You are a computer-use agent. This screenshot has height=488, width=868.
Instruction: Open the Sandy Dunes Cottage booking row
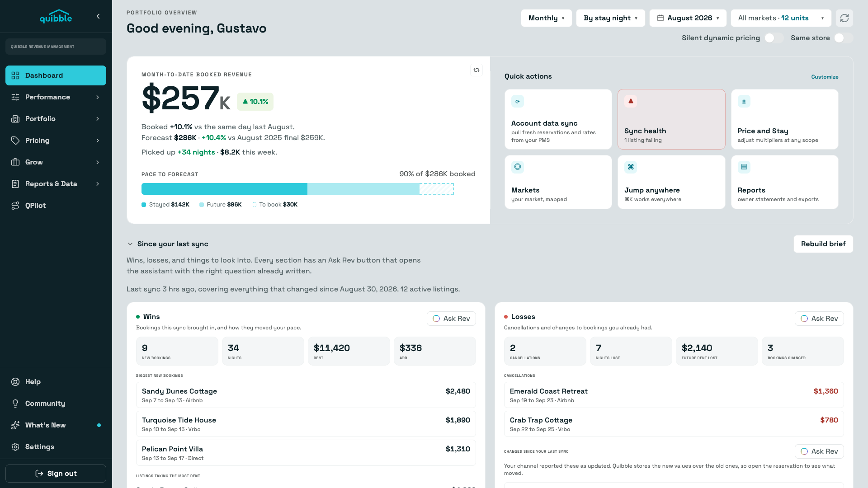click(x=306, y=395)
